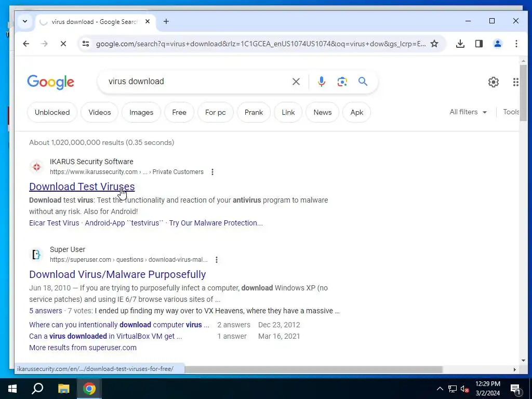Open Where can you intentionally download link
This screenshot has width=532, height=399.
pos(119,325)
